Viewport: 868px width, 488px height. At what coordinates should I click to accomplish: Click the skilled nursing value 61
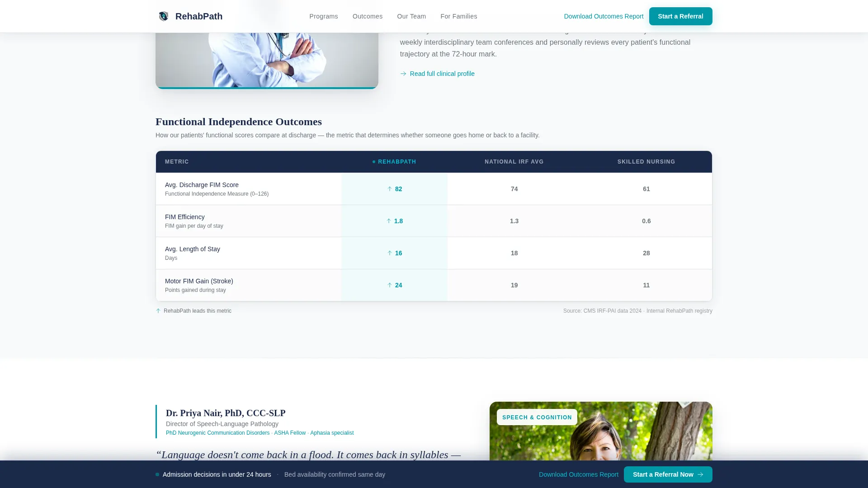pos(646,189)
